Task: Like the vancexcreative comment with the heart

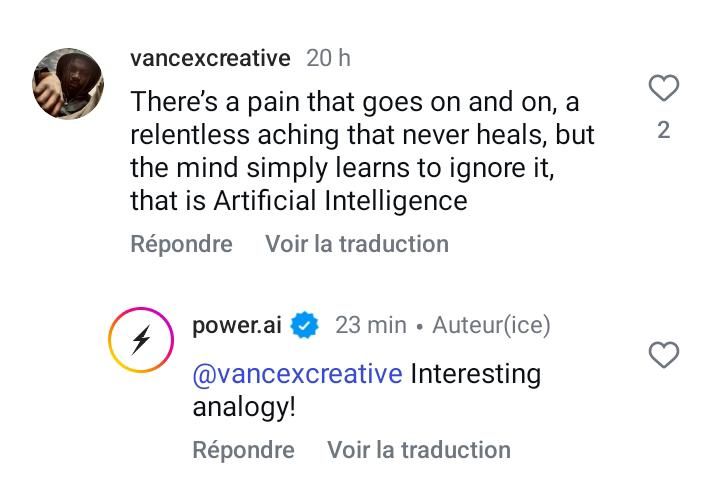Action: (664, 89)
